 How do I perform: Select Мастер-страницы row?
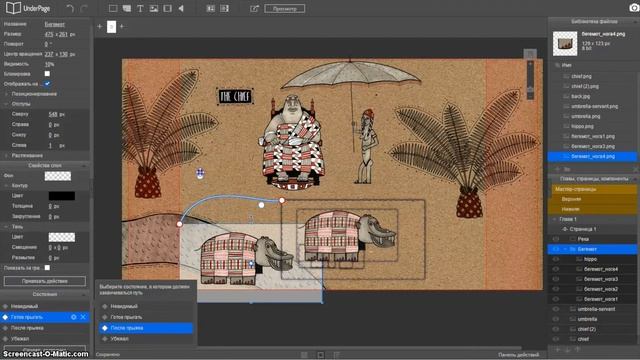click(592, 189)
